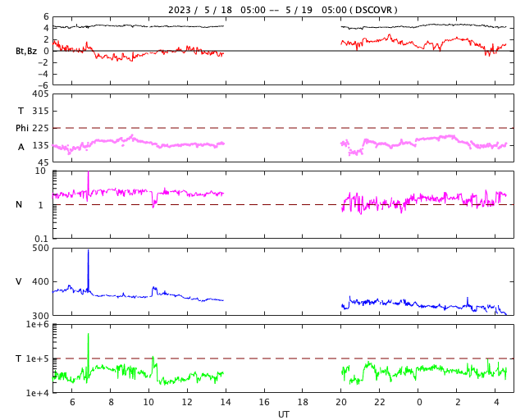Click the '-6' tick on the Bt,Bz axis
The image size is (525, 420).
coord(43,85)
